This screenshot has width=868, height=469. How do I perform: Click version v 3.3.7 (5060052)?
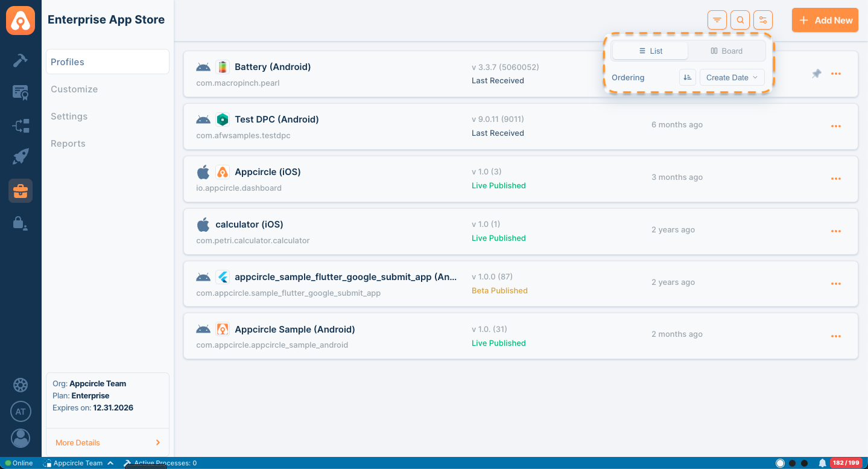pyautogui.click(x=505, y=67)
